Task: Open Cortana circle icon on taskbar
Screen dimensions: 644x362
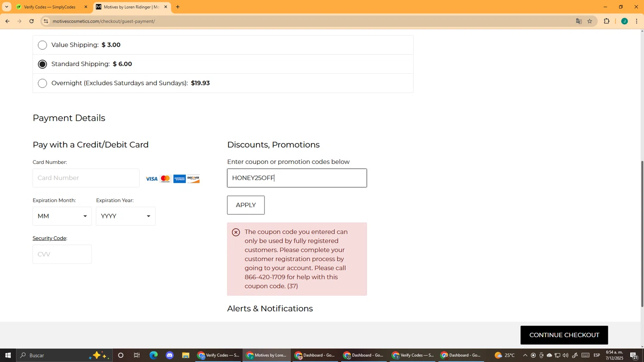Action: pos(121,355)
